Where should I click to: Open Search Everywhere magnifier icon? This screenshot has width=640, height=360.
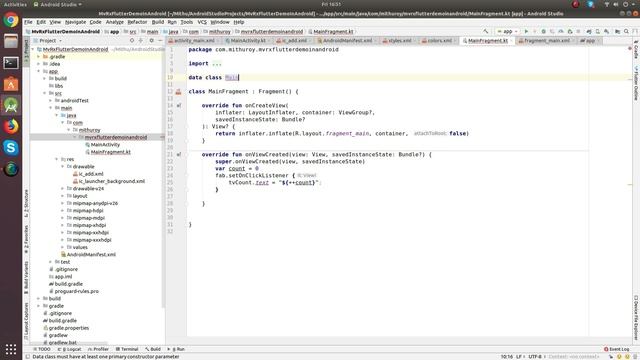626,31
